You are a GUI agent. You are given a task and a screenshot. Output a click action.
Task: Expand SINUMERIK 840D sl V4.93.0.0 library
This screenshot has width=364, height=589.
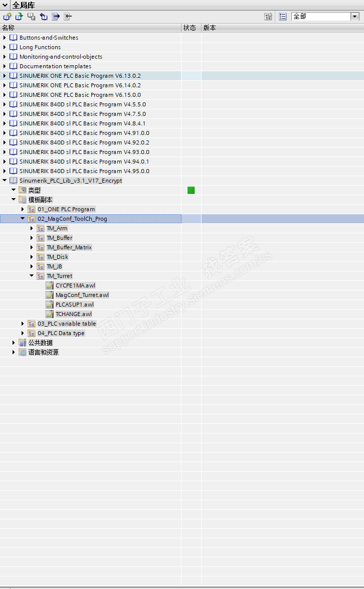[x=5, y=152]
